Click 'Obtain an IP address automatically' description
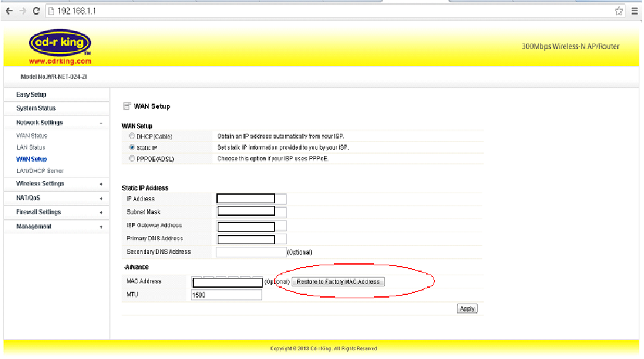Screen dimensions: 644x359 [x=280, y=136]
